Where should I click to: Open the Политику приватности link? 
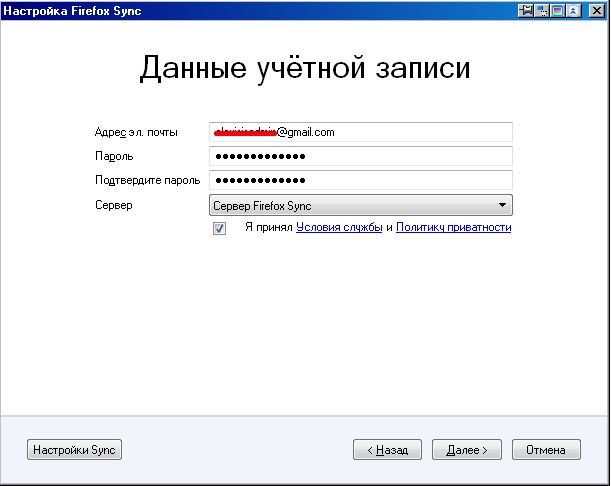point(454,227)
